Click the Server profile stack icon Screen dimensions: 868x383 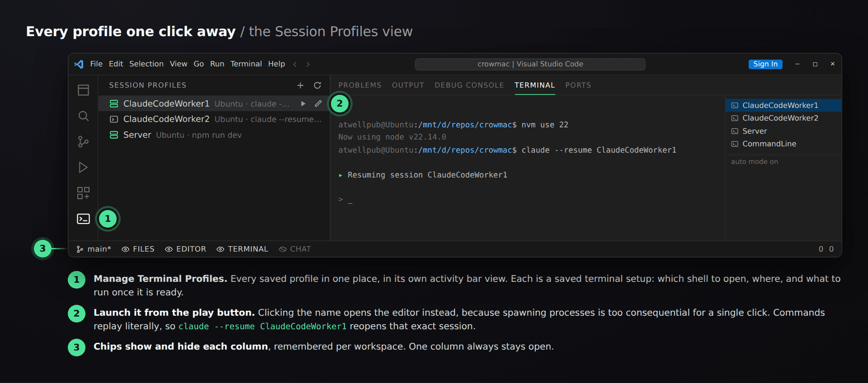(114, 135)
